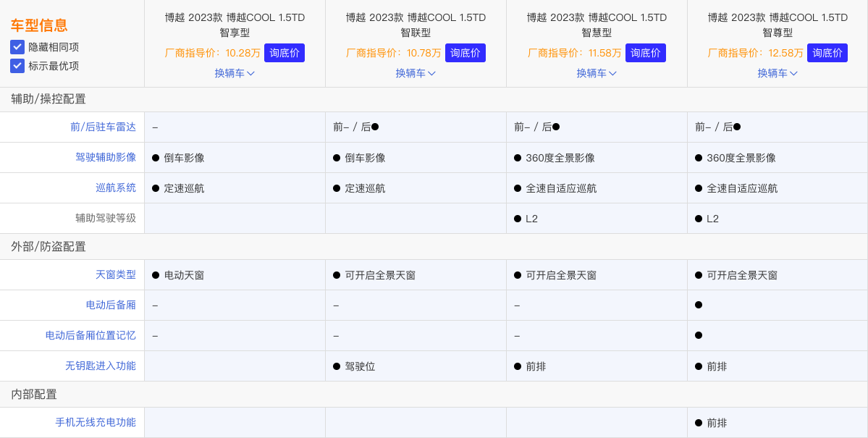Image resolution: width=868 pixels, height=438 pixels.
Task: Click the 车型信息 heading
Action: pos(39,25)
